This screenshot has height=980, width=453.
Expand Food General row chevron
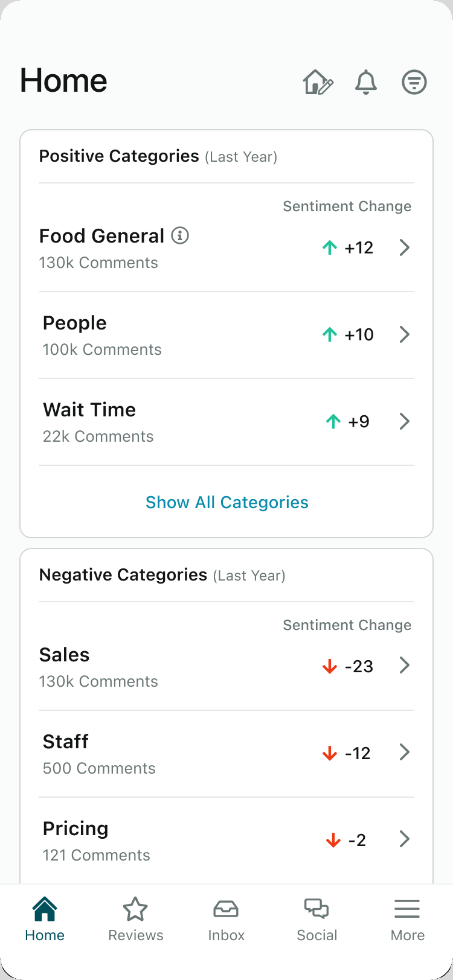[x=405, y=247]
